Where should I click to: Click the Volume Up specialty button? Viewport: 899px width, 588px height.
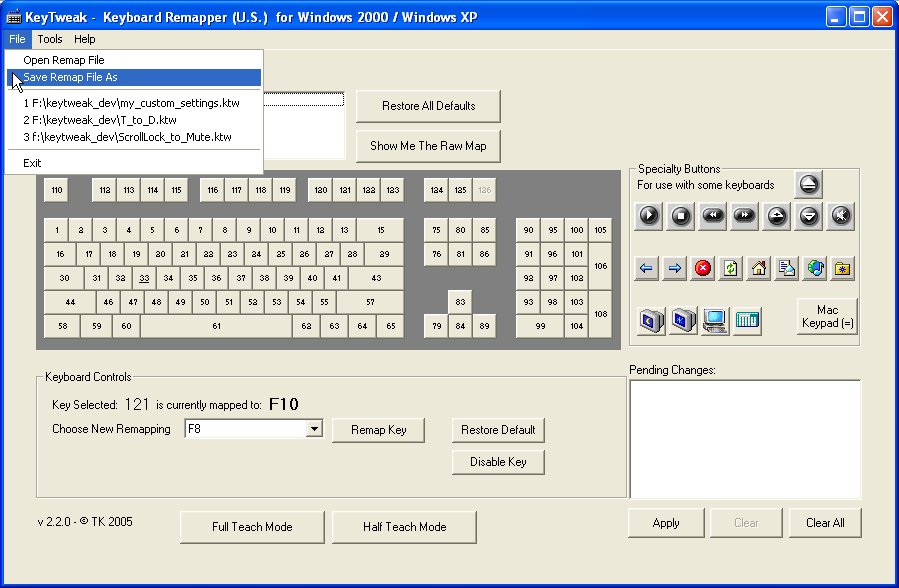776,216
